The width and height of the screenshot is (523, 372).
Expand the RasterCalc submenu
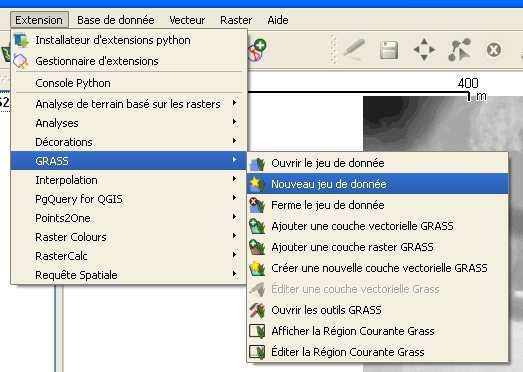point(129,256)
